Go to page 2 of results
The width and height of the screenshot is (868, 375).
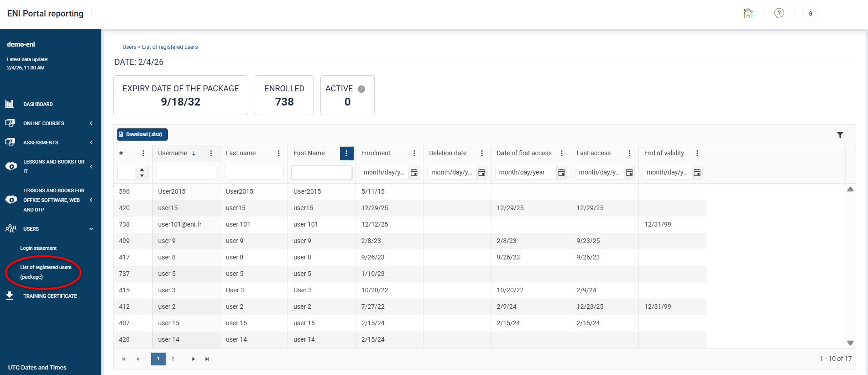pyautogui.click(x=173, y=359)
